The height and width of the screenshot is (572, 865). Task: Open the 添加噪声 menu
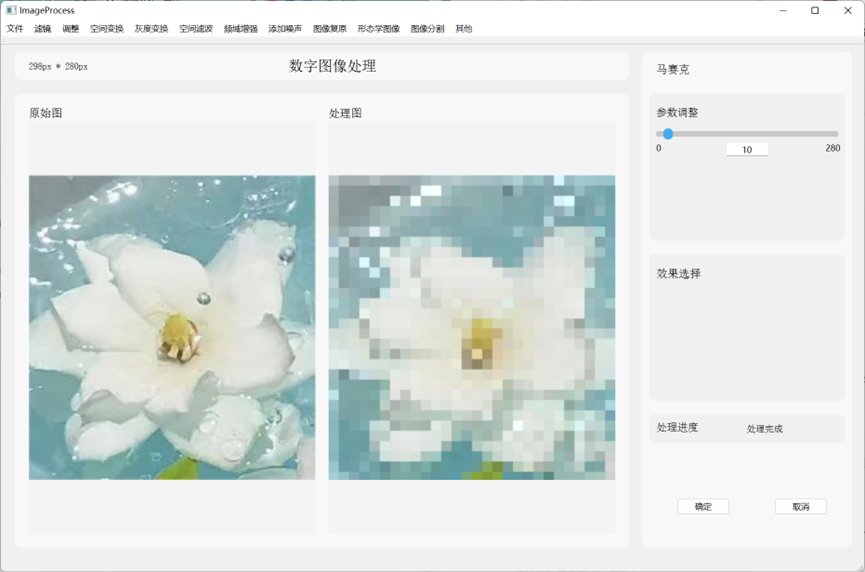(x=285, y=29)
